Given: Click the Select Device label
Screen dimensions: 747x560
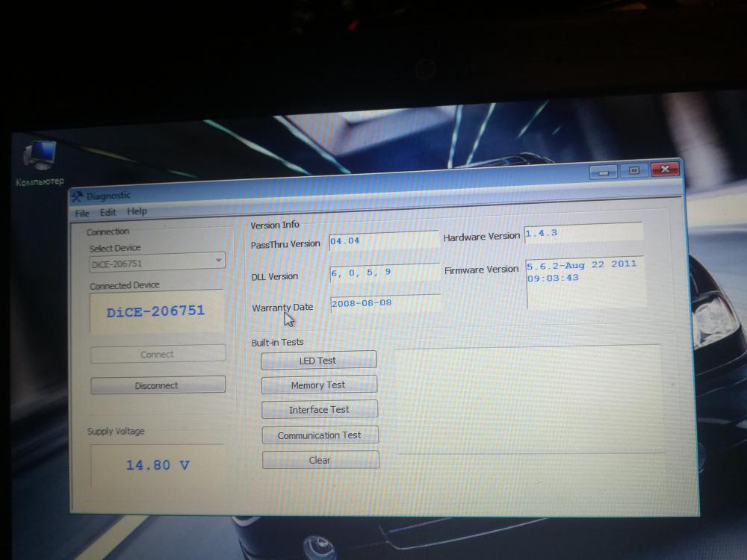Looking at the screenshot, I should (x=115, y=248).
